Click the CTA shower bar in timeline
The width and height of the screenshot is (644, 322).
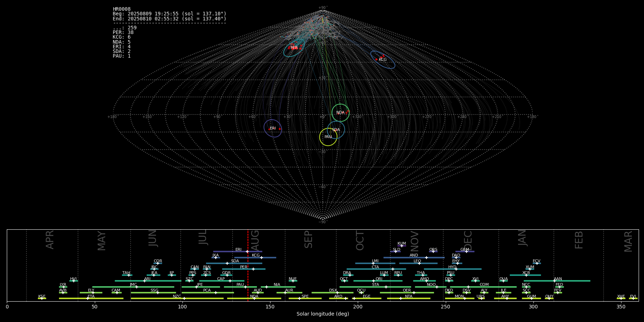tap(376, 269)
